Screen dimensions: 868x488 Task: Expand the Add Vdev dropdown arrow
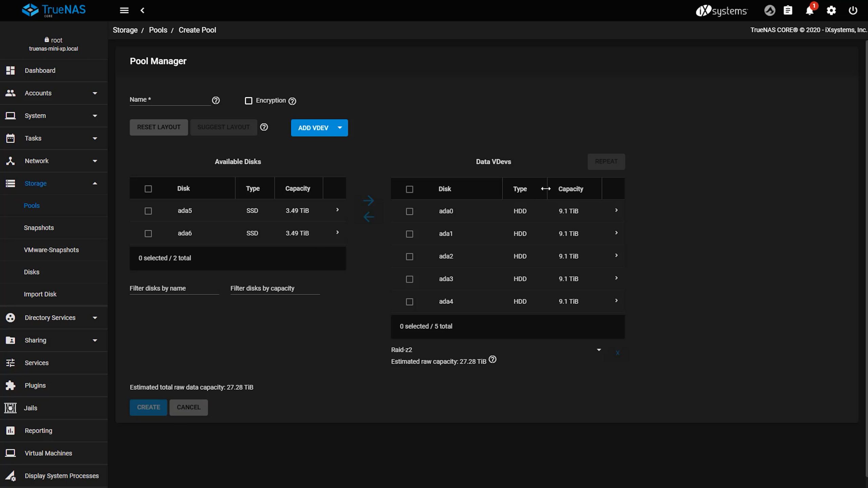340,128
